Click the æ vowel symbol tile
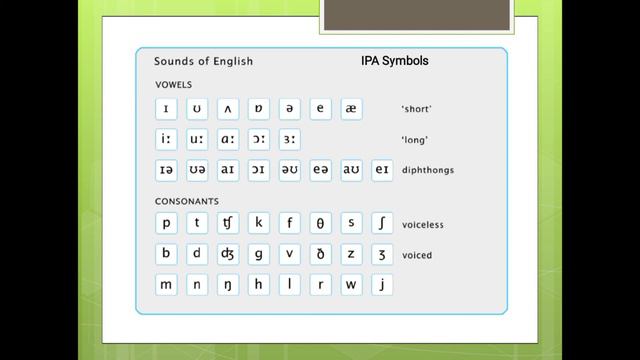This screenshot has height=360, width=640. click(x=351, y=109)
